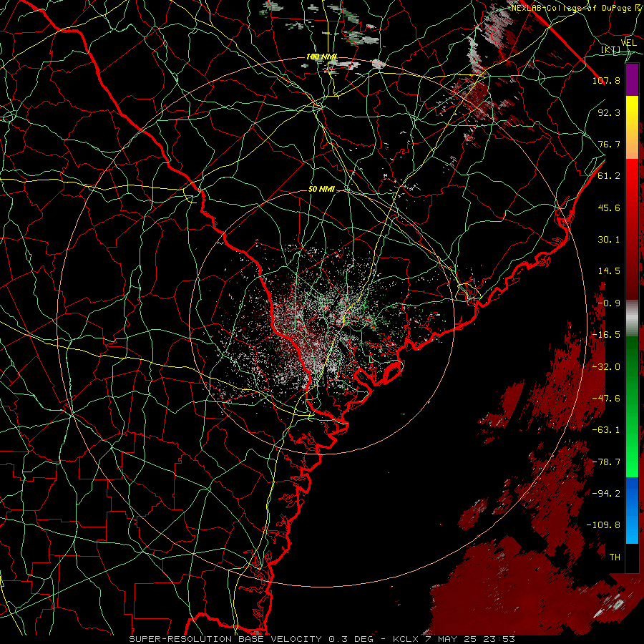Click the -78.7 velocity scale value

(606, 462)
